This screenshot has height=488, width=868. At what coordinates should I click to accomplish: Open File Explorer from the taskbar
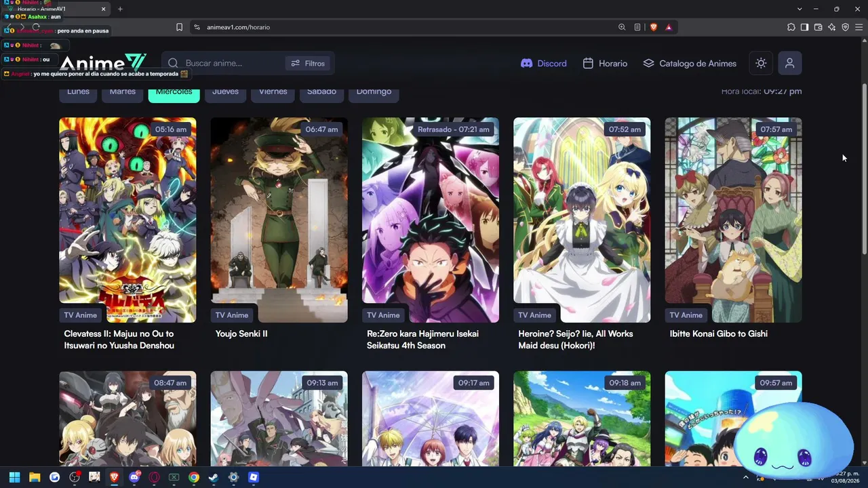(x=35, y=477)
